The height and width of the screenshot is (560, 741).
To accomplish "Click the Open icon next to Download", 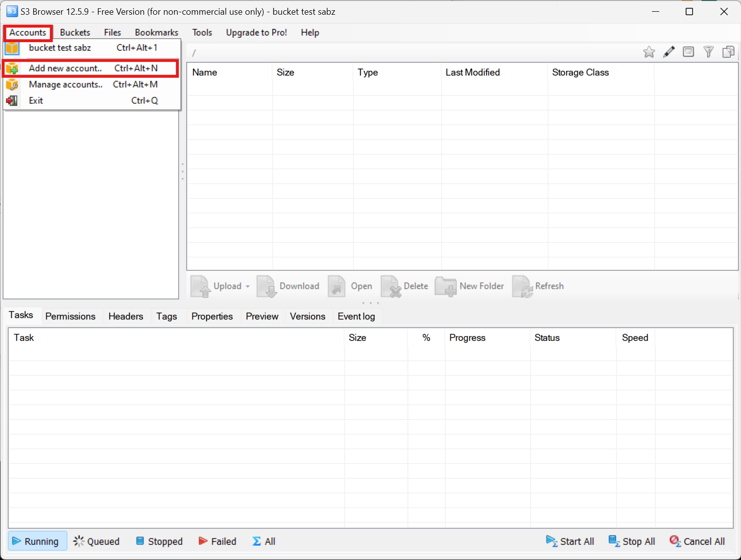I will point(351,286).
